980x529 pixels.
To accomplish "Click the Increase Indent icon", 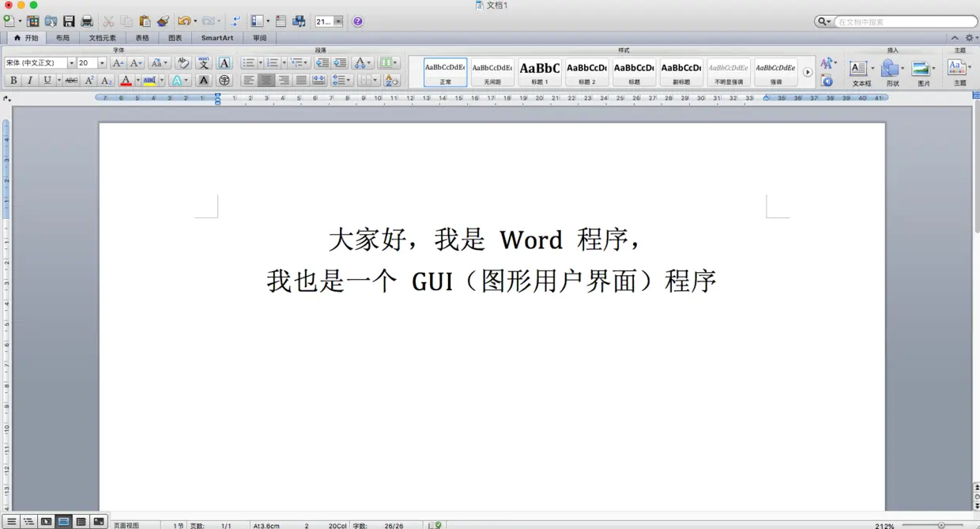I will (340, 62).
